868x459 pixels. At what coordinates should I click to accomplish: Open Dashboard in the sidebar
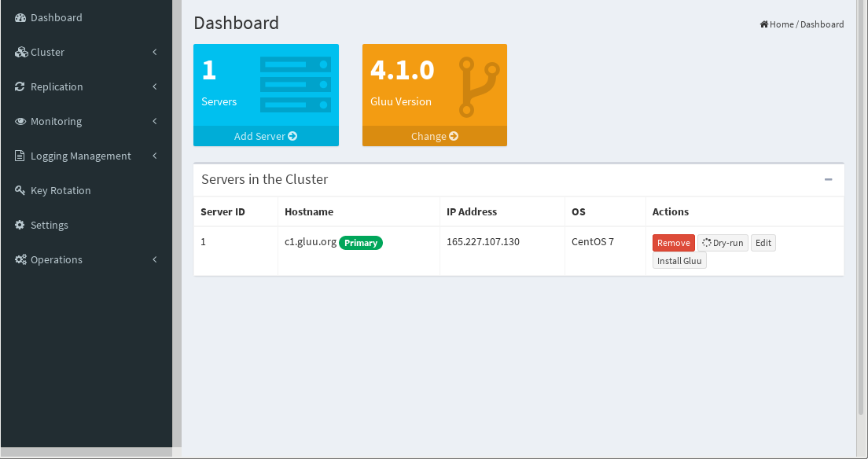(x=86, y=18)
